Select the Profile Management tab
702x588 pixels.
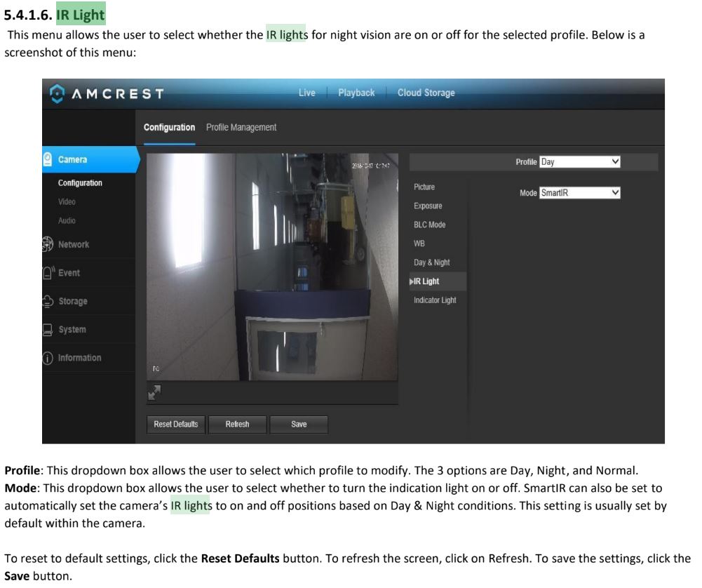(241, 127)
